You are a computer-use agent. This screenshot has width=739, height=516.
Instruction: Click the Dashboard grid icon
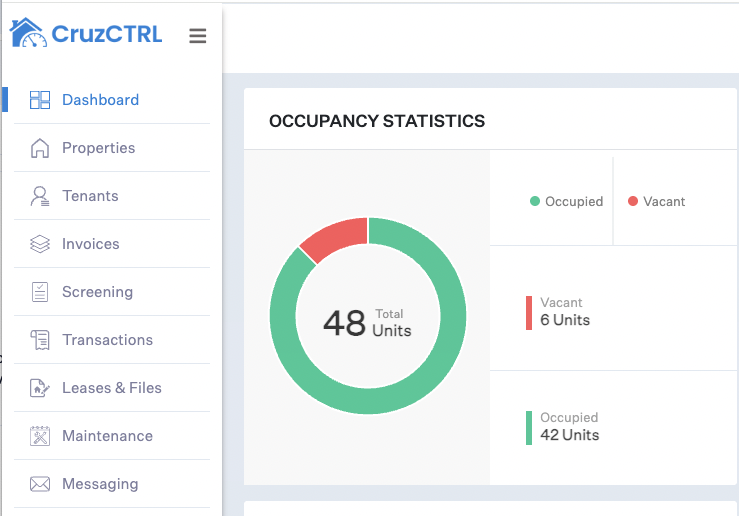(40, 100)
